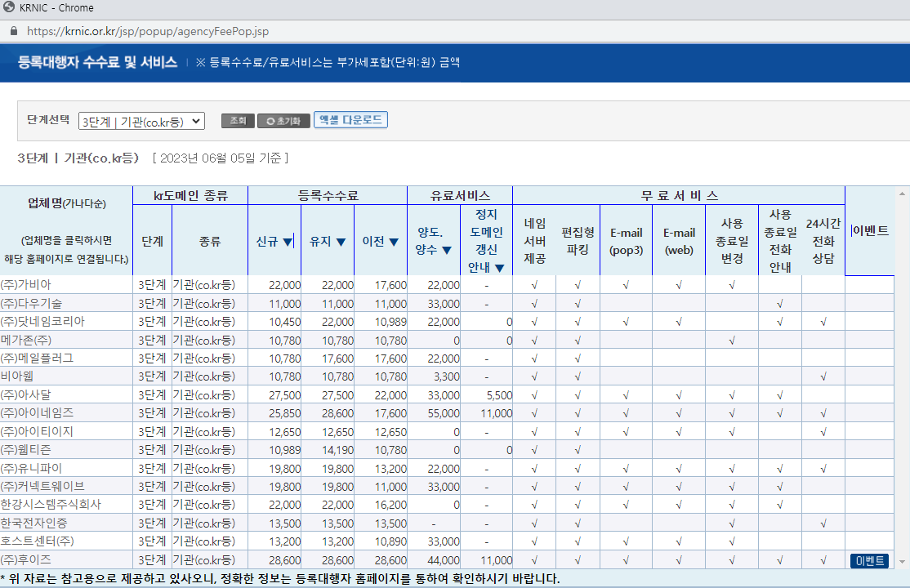The height and width of the screenshot is (588, 910).
Task: Click the E-mail (pop3) column header
Action: point(627,240)
